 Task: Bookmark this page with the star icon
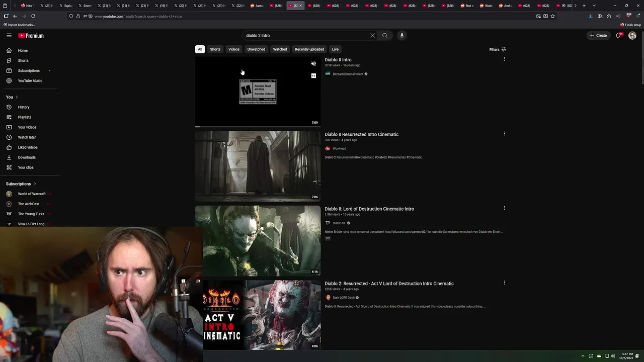tap(552, 16)
